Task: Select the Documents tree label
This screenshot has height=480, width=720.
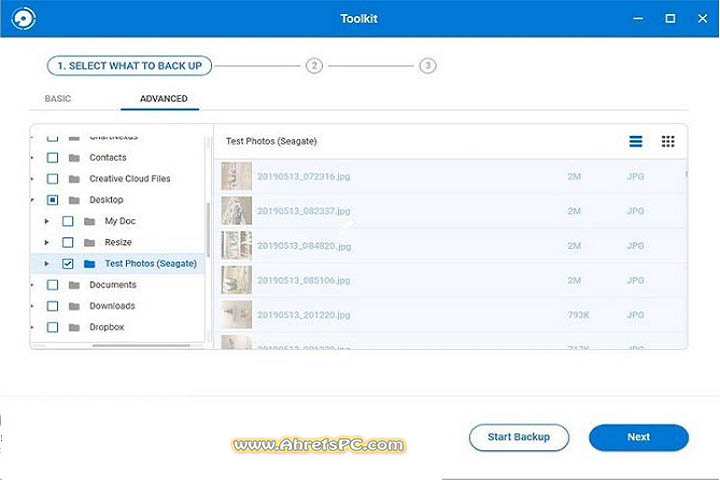Action: coord(112,285)
